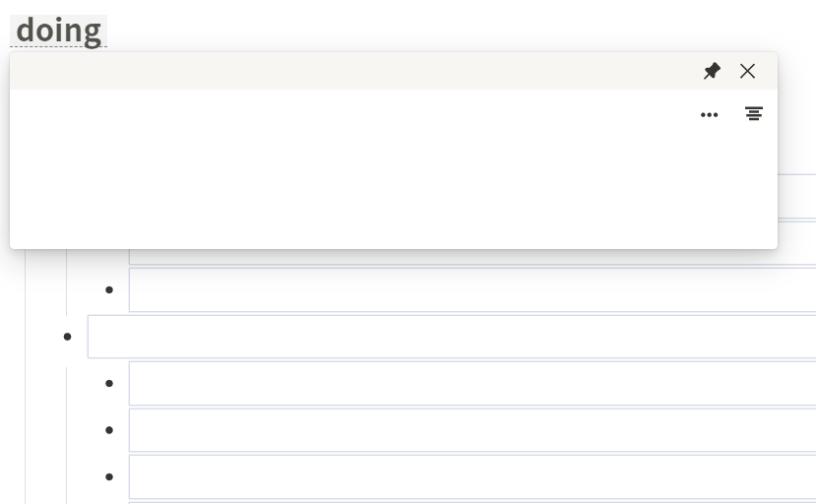The width and height of the screenshot is (816, 504).
Task: Click the block field peeking out right of the popup
Action: tap(796, 196)
